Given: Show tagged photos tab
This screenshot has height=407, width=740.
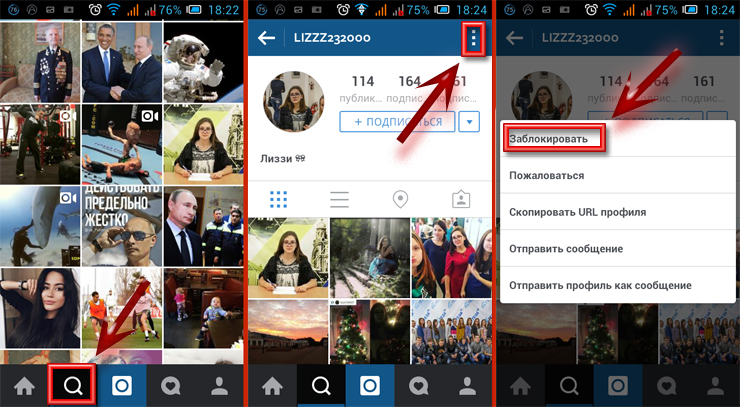Looking at the screenshot, I should click(x=461, y=200).
